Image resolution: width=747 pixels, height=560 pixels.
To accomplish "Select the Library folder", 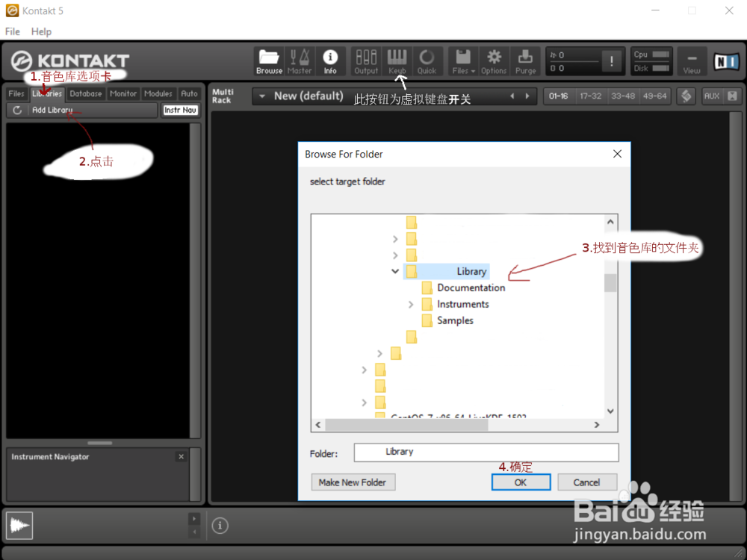I will 447,272.
